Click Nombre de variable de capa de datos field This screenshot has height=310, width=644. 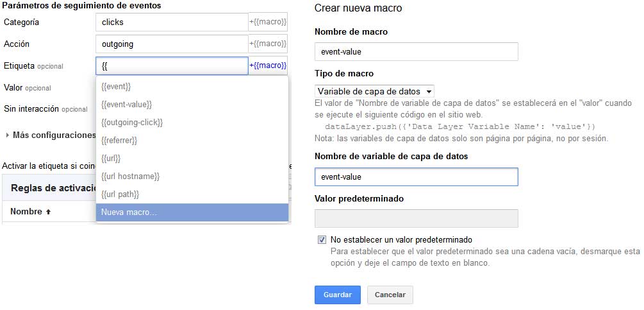[x=416, y=177]
